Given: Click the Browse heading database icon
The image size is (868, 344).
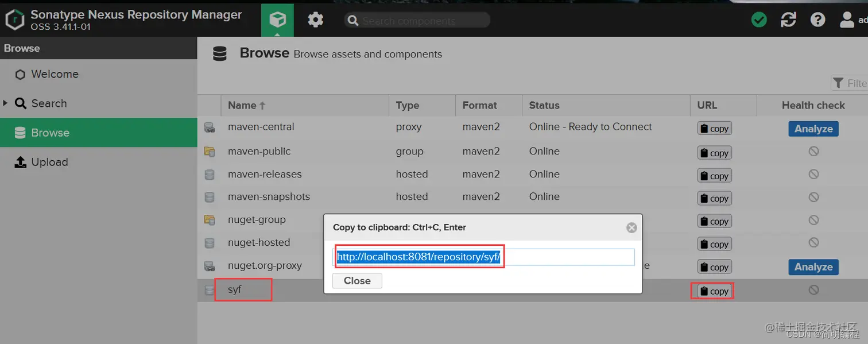Looking at the screenshot, I should pos(219,54).
